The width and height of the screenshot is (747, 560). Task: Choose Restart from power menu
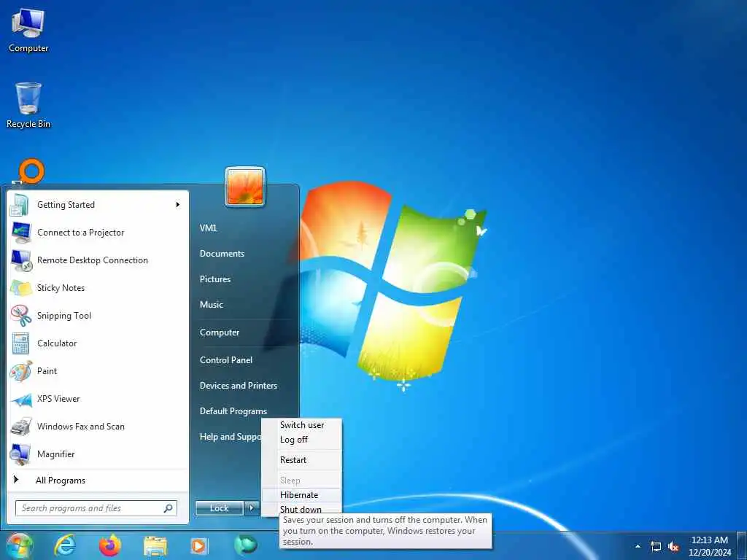click(x=293, y=460)
